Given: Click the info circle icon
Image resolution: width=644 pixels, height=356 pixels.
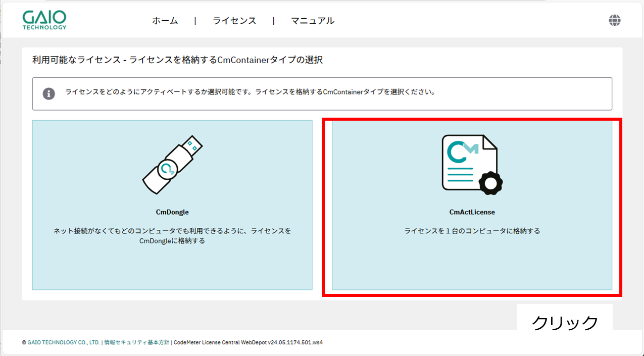Looking at the screenshot, I should [48, 93].
